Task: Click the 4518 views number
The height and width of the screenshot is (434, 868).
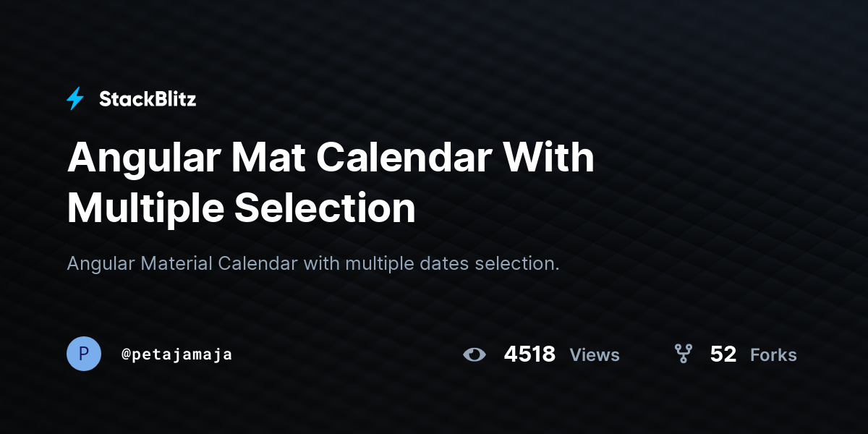Action: [x=529, y=354]
